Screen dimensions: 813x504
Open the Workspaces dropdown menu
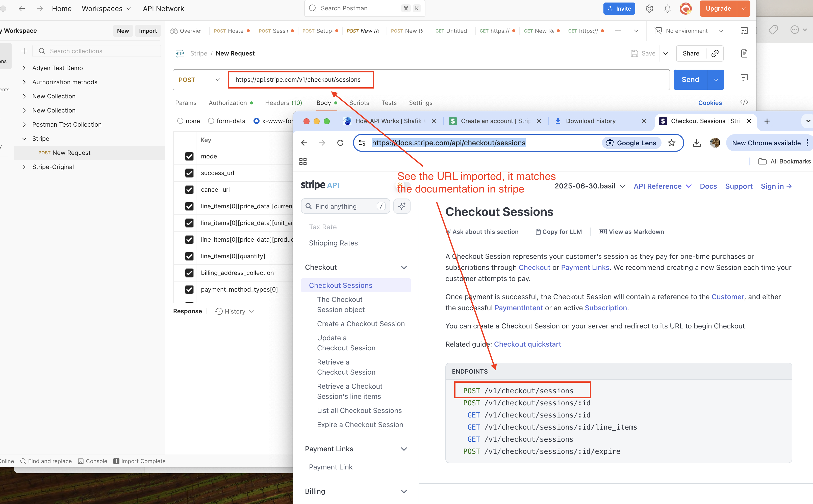[106, 9]
